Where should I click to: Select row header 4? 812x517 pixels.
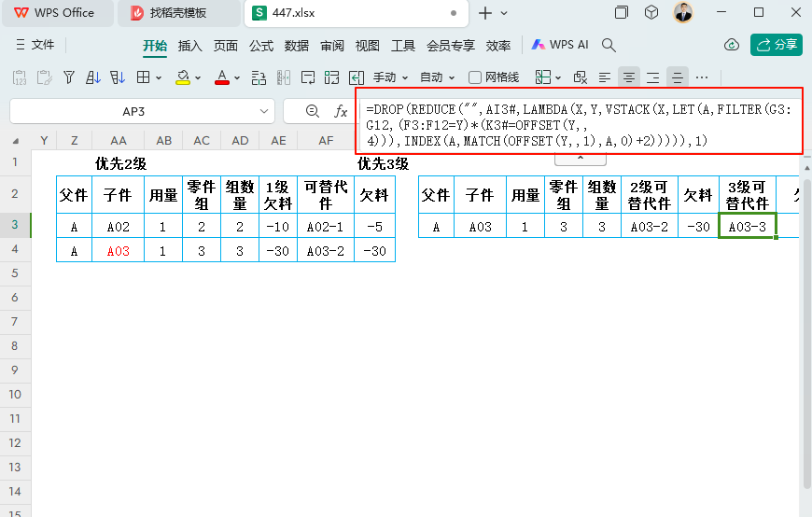[x=15, y=250]
